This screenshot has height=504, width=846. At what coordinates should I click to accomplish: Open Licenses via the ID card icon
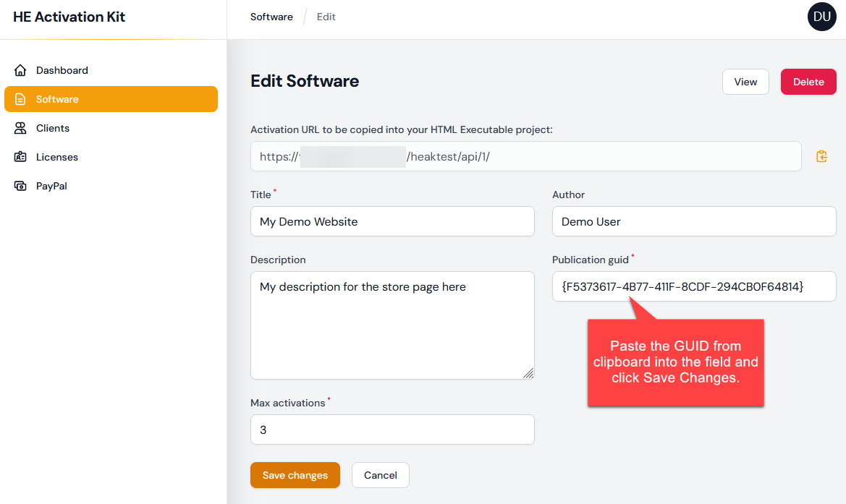tap(20, 157)
